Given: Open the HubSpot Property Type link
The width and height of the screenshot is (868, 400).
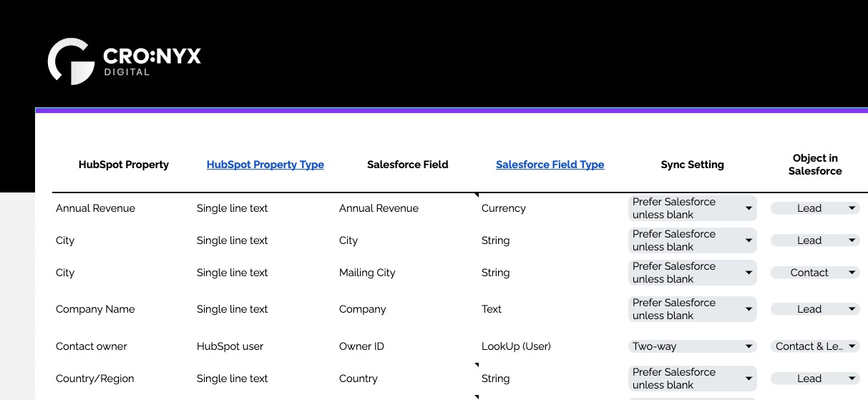Looking at the screenshot, I should click(265, 165).
